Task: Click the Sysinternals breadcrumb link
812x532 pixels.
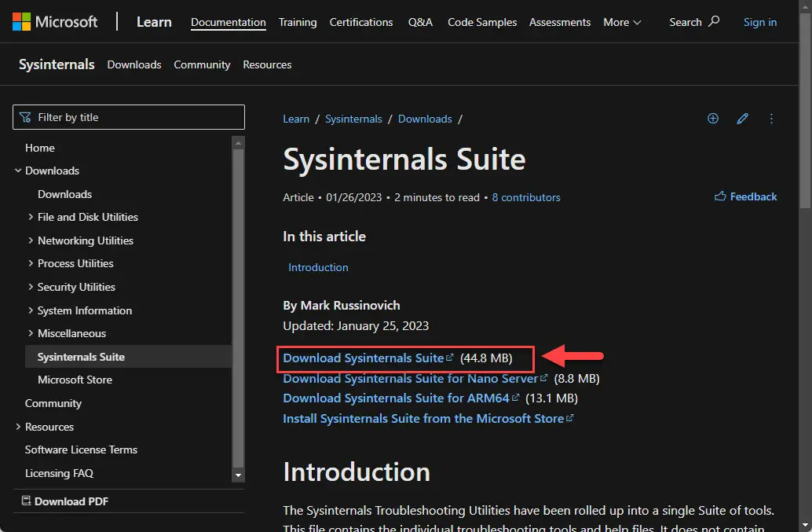Action: coord(353,119)
